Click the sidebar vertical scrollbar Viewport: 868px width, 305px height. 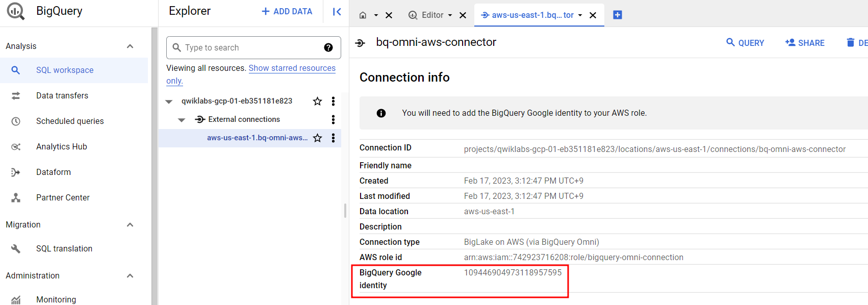coord(155,166)
